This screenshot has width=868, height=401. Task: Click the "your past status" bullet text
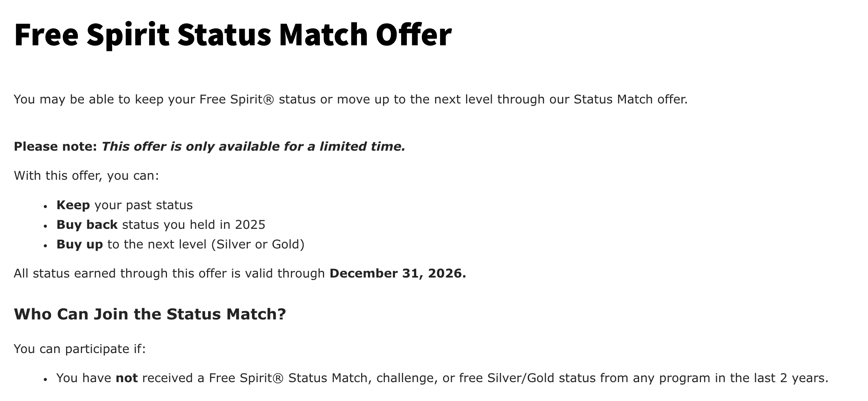[x=144, y=205]
